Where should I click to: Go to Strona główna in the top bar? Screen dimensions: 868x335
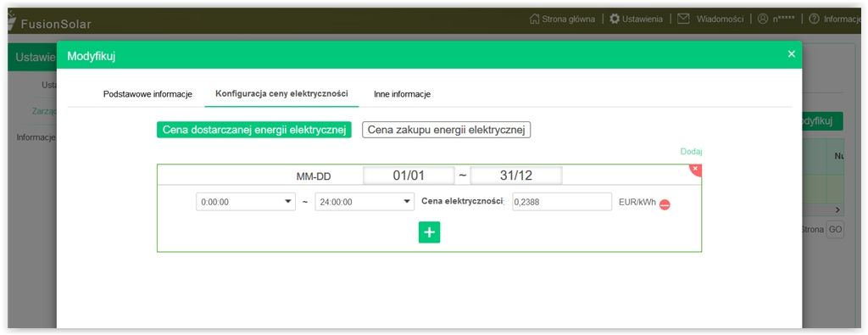pos(568,19)
